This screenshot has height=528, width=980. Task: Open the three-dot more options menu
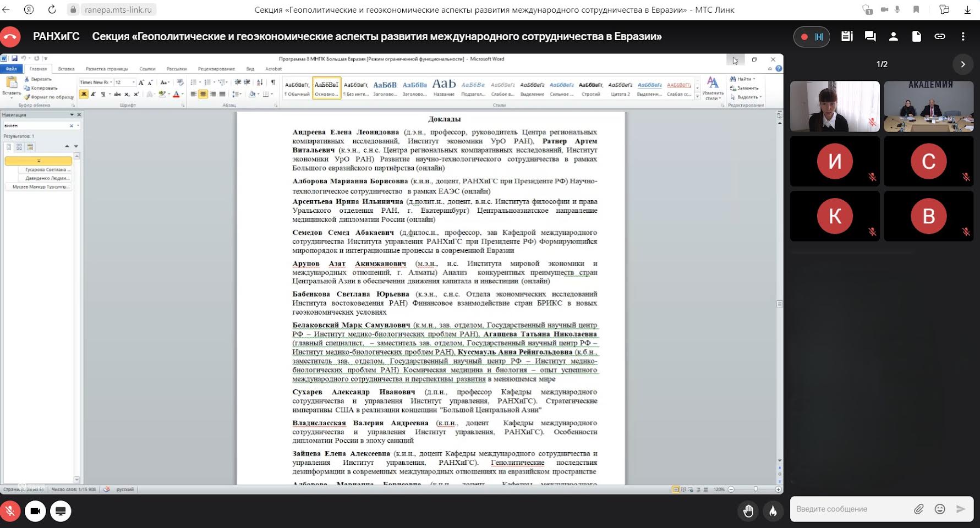coord(962,36)
